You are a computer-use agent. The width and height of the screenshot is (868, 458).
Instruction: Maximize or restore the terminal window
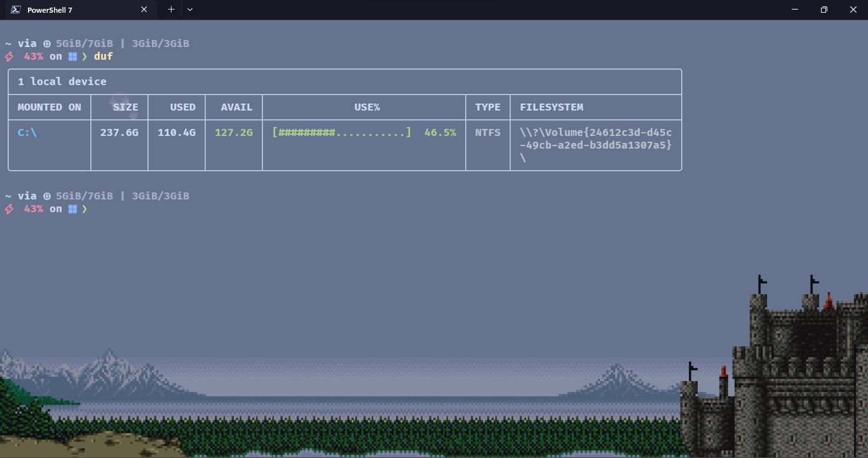coord(824,10)
